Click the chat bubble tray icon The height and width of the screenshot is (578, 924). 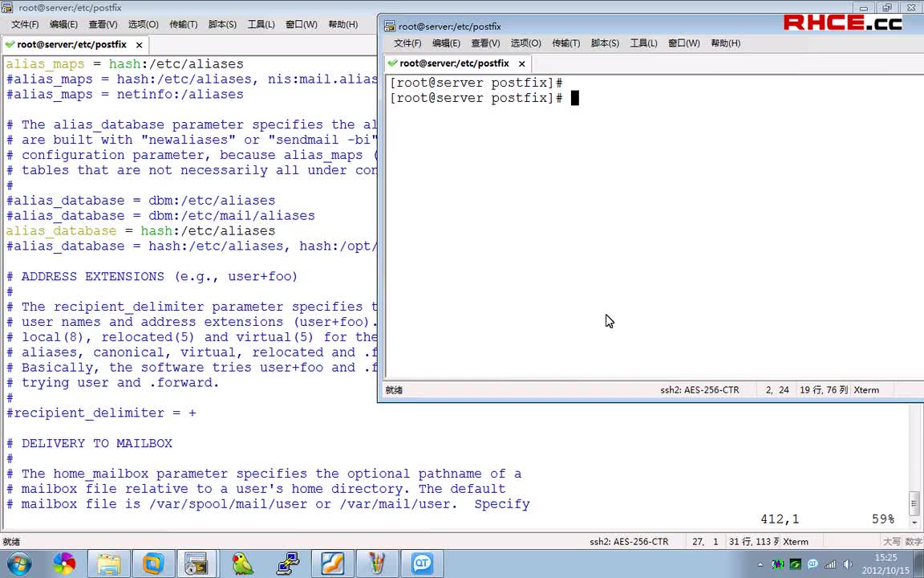[813, 564]
